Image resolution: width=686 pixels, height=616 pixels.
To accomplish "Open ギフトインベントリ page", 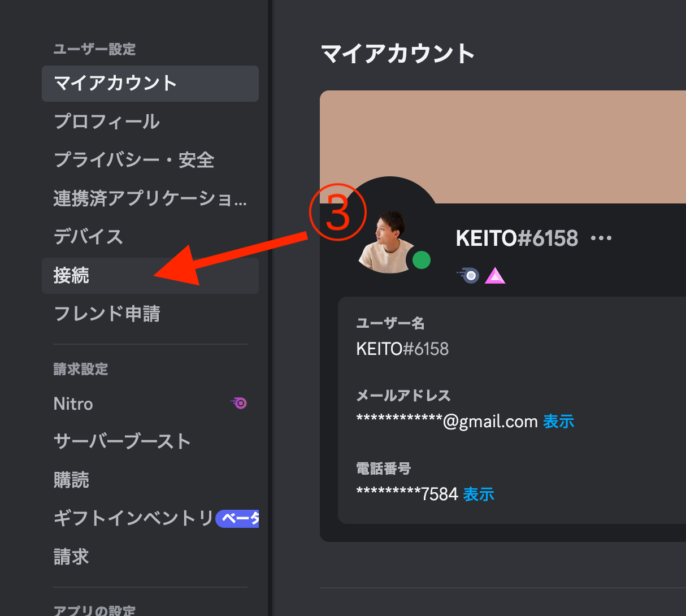I will pyautogui.click(x=150, y=518).
